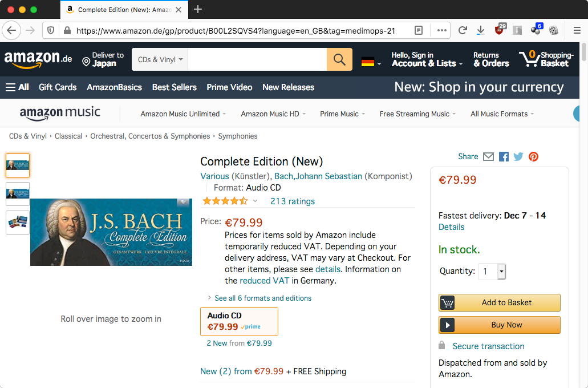Select the first product thumbnail
The width and height of the screenshot is (588, 388).
[x=18, y=165]
